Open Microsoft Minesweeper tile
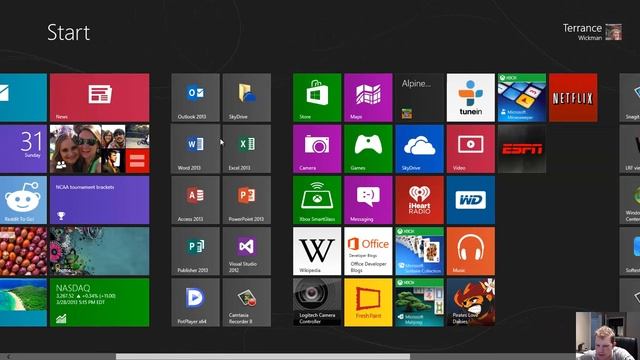Viewport: 640px width, 360px height. (x=522, y=98)
